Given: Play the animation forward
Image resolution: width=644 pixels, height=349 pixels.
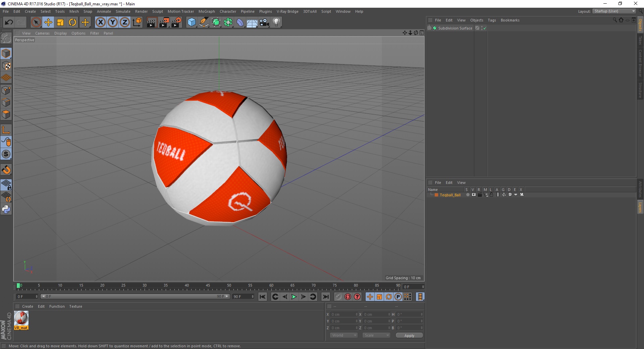Looking at the screenshot, I should click(294, 297).
